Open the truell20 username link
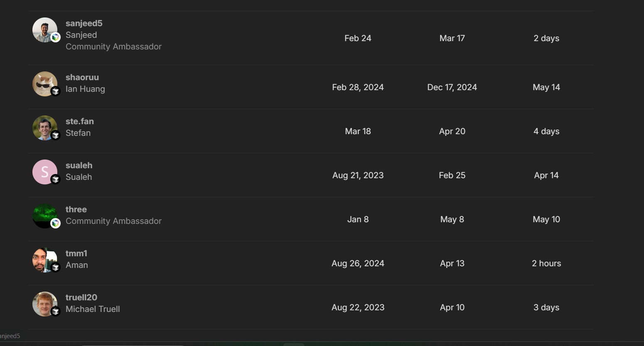This screenshot has height=346, width=644. (81, 297)
